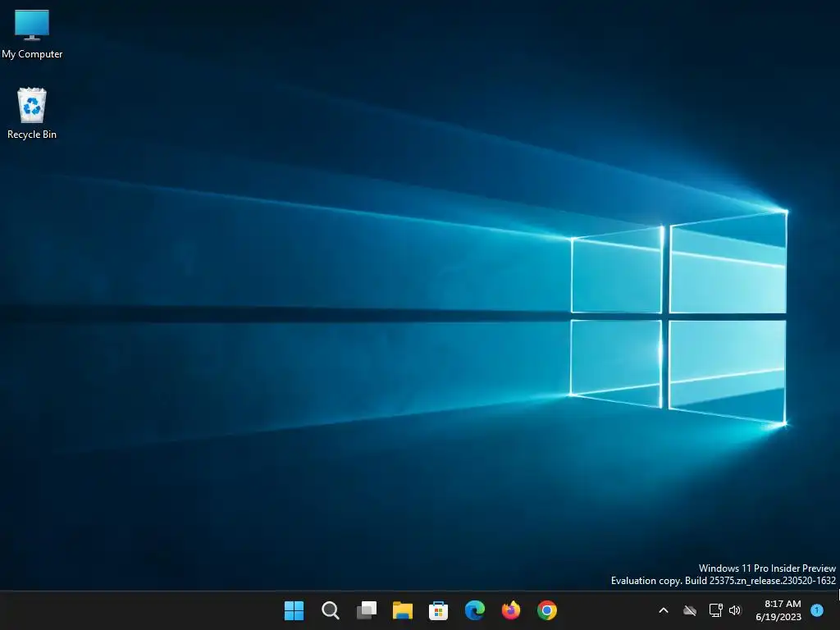The width and height of the screenshot is (840, 630).
Task: Launch Microsoft Edge from the taskbar
Action: (475, 610)
